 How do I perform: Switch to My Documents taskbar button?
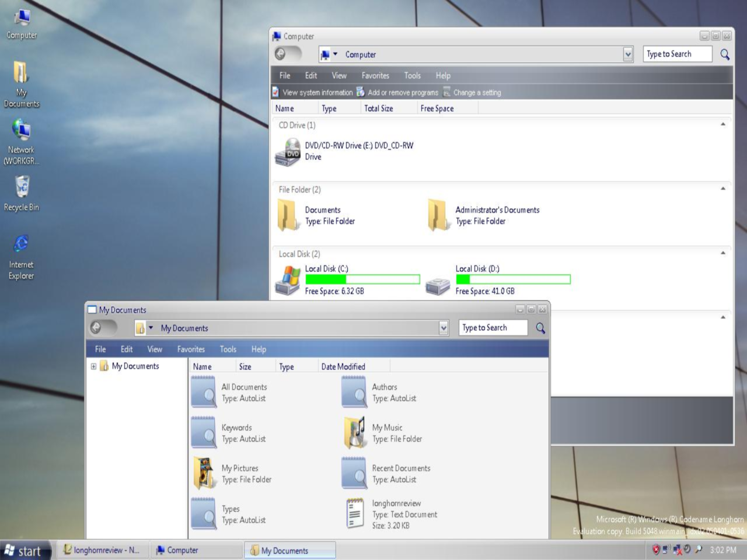290,550
